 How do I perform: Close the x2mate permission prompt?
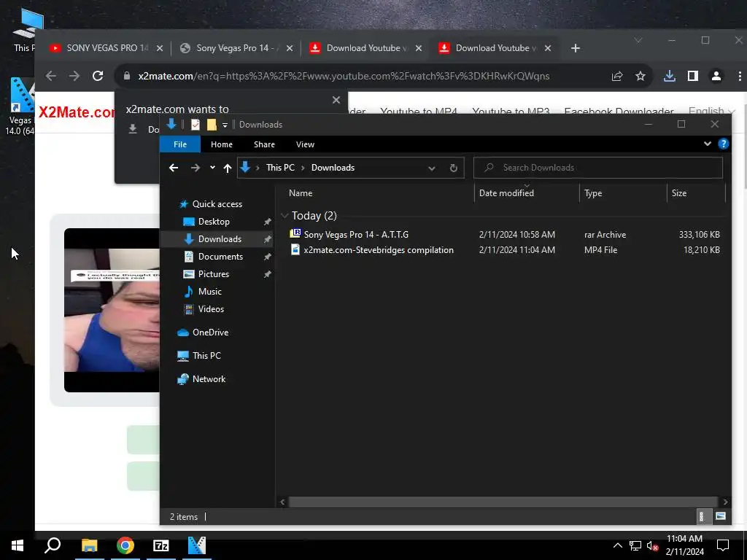pos(336,100)
